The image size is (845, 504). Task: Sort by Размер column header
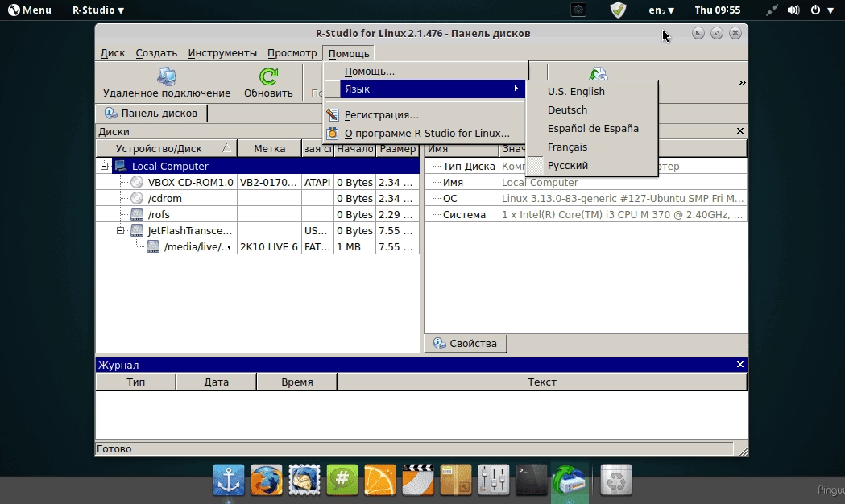coord(398,148)
